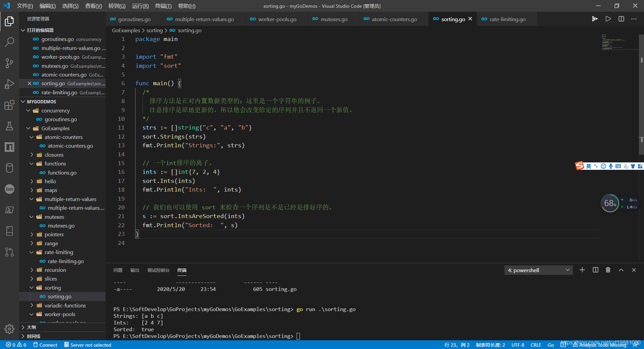Open the Run and Debug view

tap(9, 84)
